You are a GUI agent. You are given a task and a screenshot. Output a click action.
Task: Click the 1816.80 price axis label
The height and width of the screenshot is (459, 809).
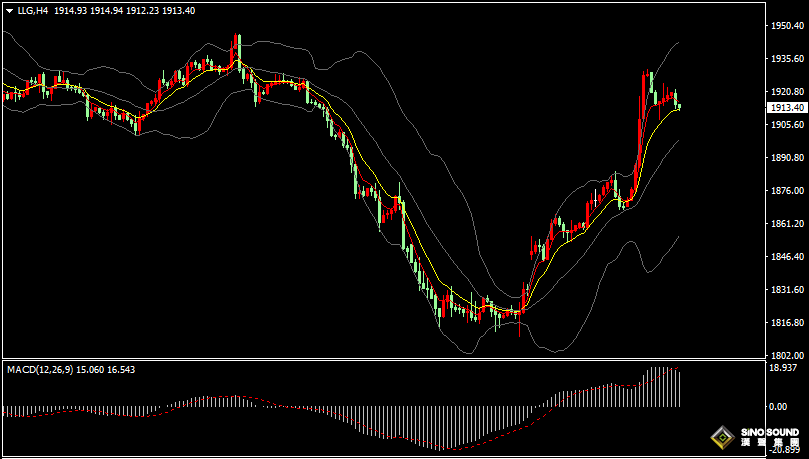point(787,323)
